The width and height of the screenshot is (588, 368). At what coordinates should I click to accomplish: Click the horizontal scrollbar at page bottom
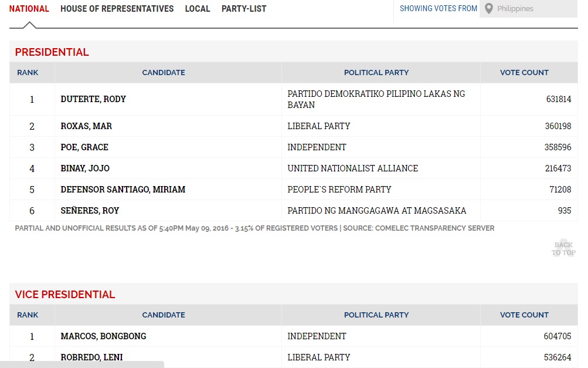click(82, 364)
